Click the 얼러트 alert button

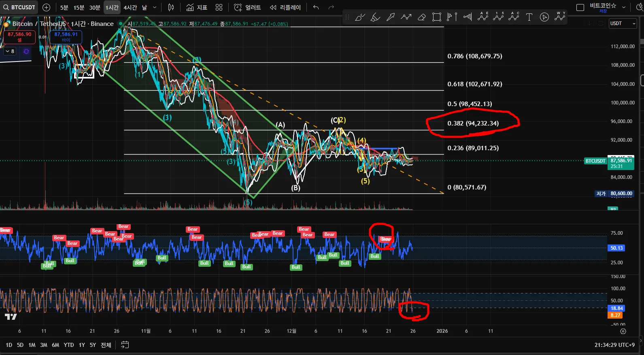(x=248, y=7)
